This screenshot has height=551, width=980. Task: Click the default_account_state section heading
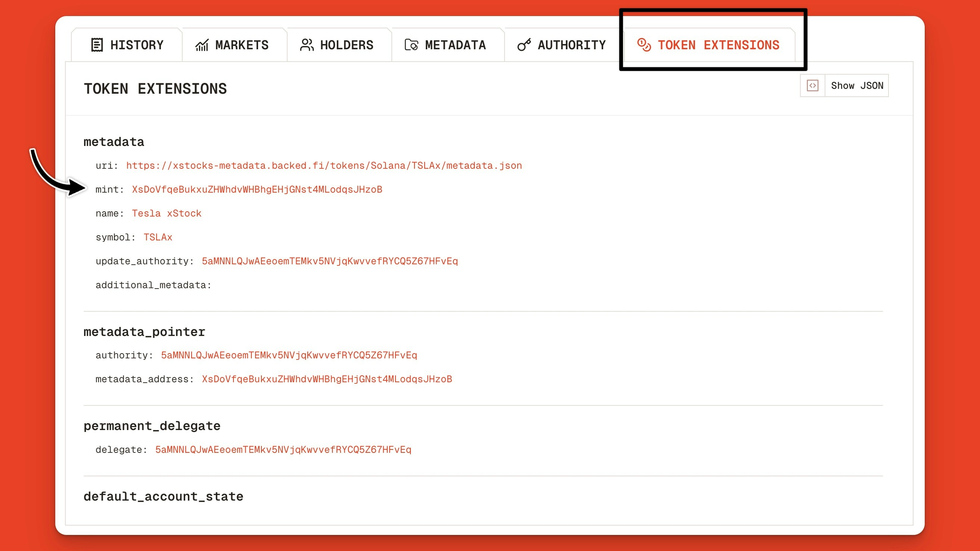coord(164,496)
